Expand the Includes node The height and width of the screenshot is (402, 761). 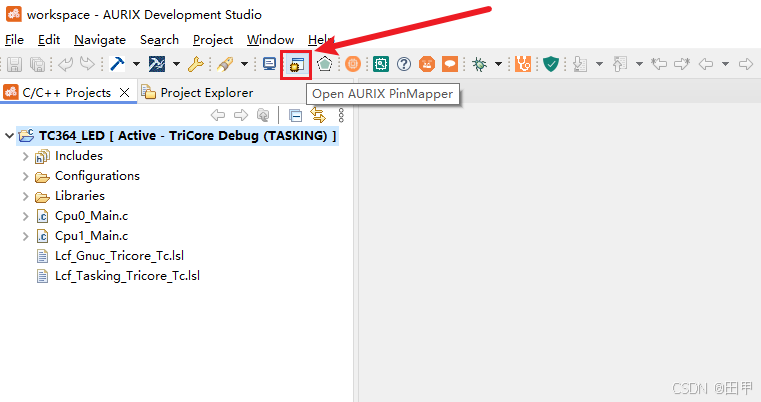(26, 156)
